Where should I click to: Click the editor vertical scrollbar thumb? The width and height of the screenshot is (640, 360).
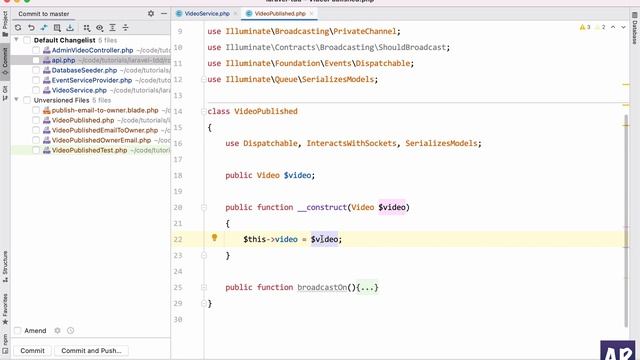(626, 220)
